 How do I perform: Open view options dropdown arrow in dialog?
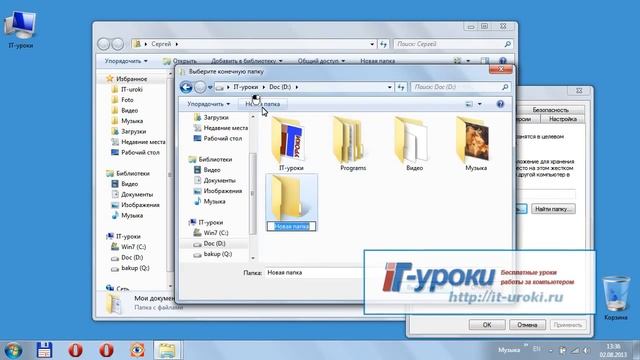coord(480,104)
